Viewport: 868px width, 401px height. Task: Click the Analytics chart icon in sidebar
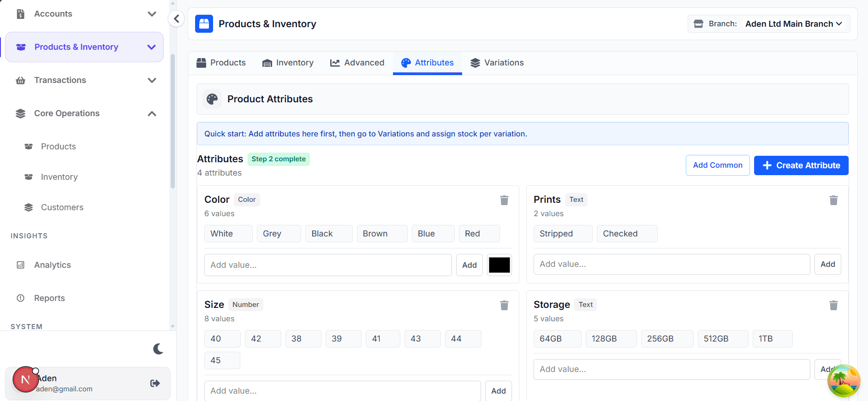coord(21,265)
